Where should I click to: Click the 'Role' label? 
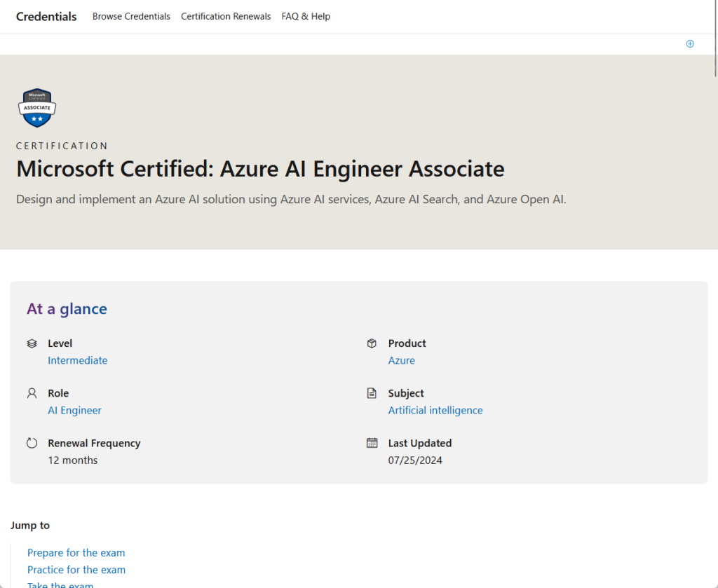coord(58,394)
